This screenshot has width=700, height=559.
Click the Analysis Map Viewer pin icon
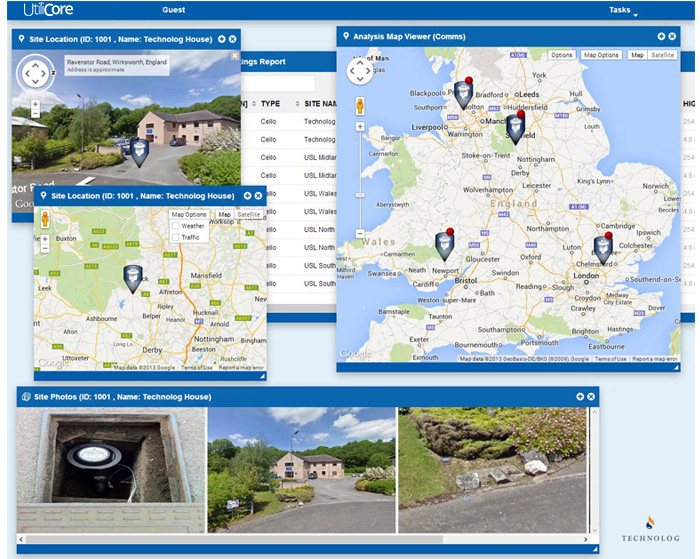point(346,36)
